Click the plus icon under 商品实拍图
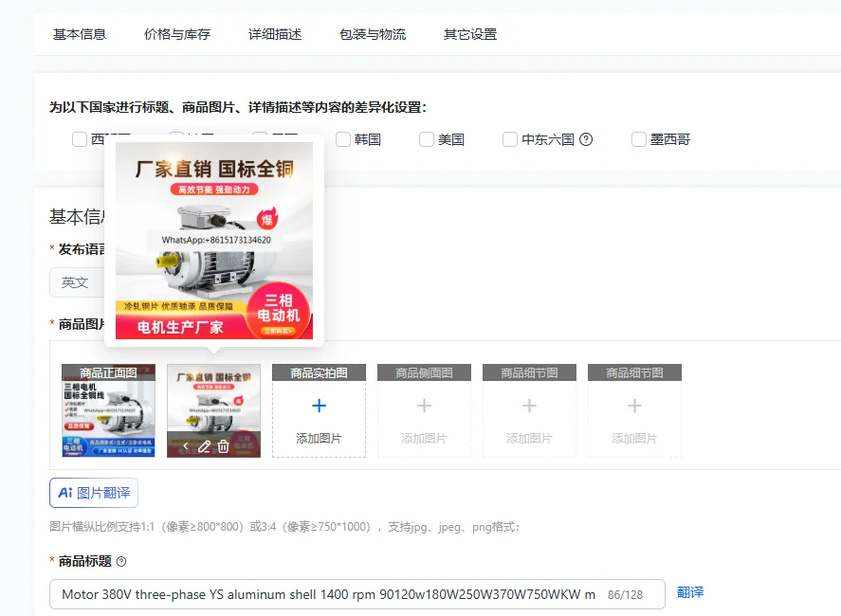The width and height of the screenshot is (841, 616). [320, 406]
